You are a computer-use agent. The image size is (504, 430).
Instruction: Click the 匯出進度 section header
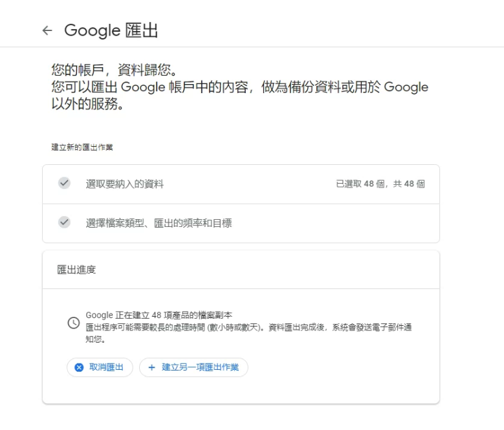[x=76, y=270]
